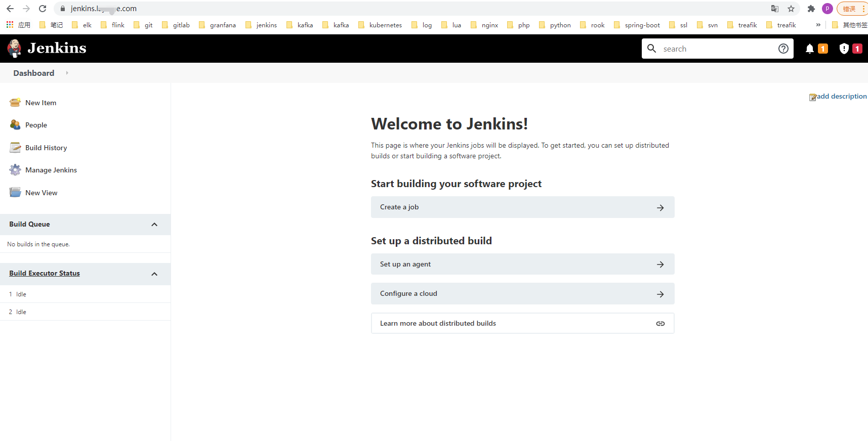Open the elk bookmark folder

point(81,25)
